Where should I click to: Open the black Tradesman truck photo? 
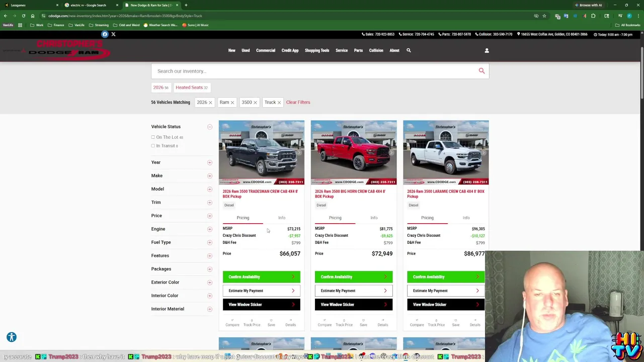(x=262, y=152)
